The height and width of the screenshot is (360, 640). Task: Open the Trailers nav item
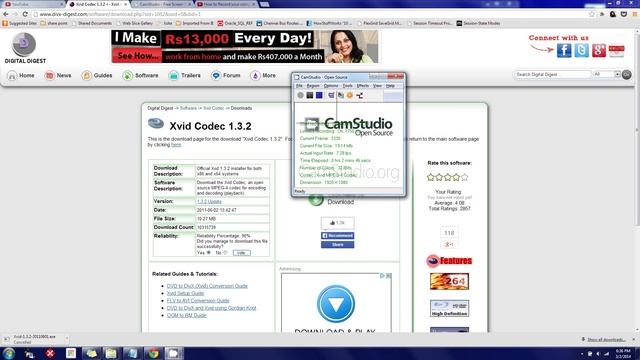pos(185,76)
